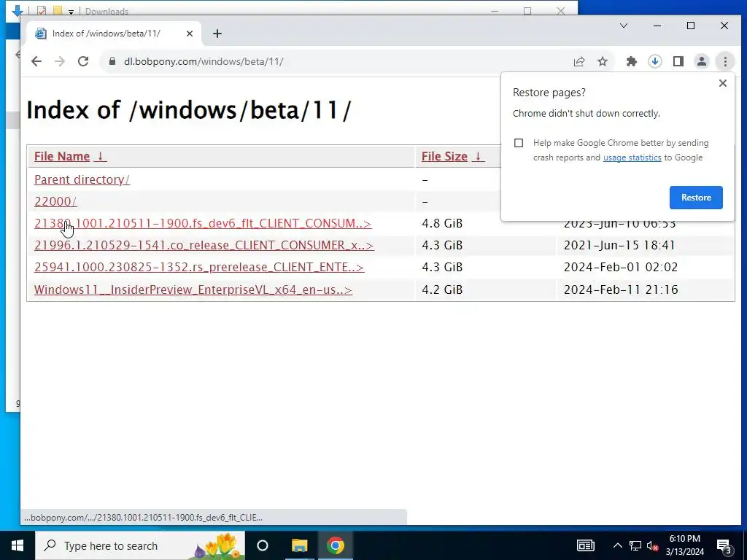Open the Extensions puzzle icon
Screen dimensions: 747x560
[x=631, y=61]
